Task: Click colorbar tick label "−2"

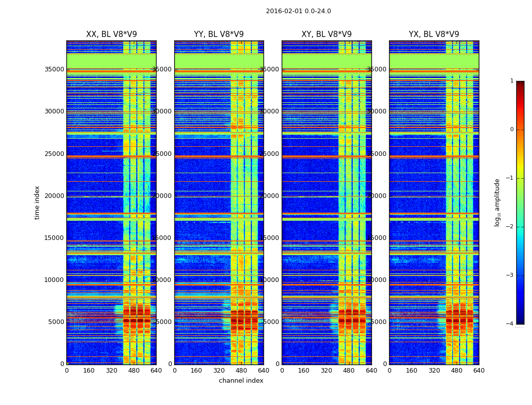Action: pos(510,226)
